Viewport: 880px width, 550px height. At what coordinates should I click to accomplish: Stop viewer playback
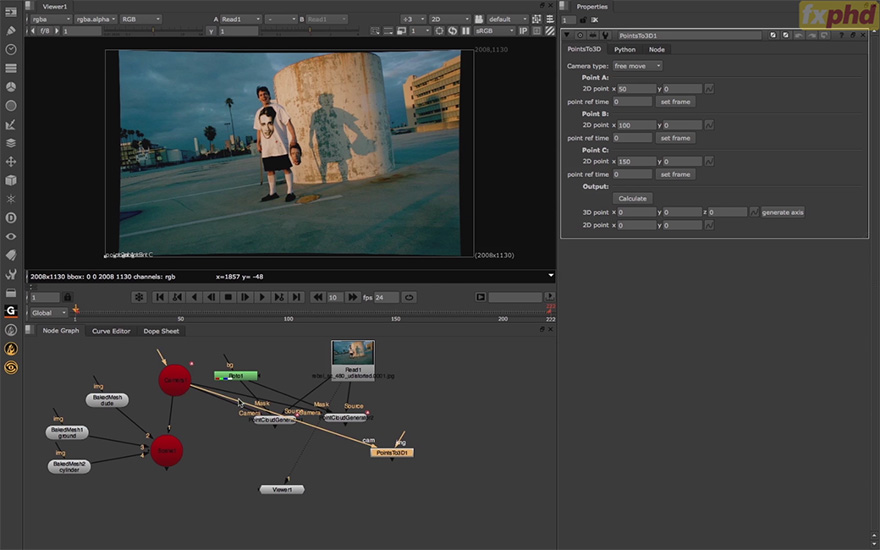pos(228,297)
